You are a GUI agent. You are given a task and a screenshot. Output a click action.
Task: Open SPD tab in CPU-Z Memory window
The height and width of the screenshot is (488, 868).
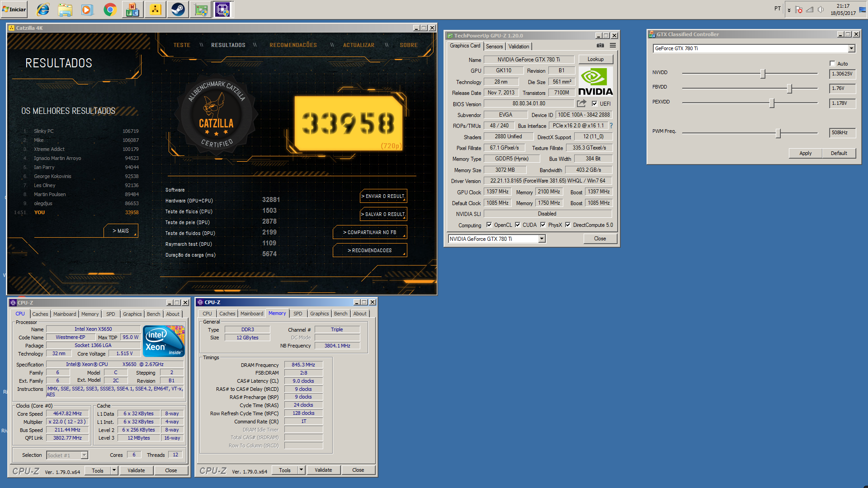(297, 314)
